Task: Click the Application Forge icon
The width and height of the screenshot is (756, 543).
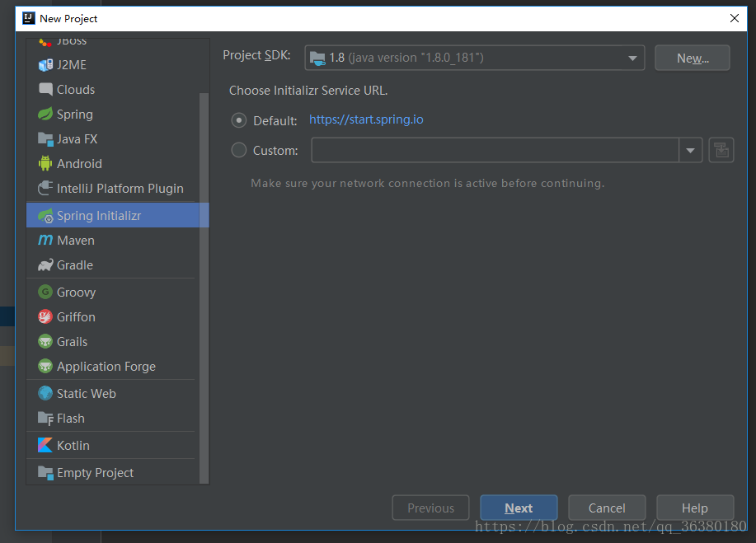Action: [x=45, y=366]
